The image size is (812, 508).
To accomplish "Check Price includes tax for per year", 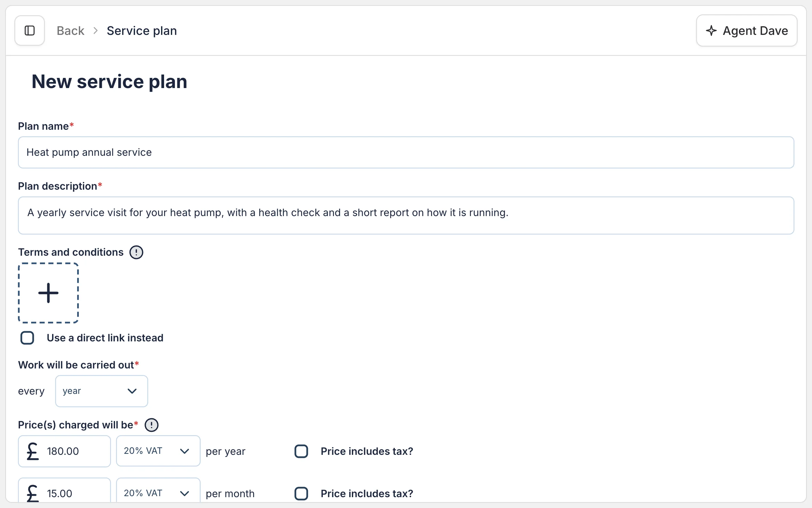I will pyautogui.click(x=301, y=451).
